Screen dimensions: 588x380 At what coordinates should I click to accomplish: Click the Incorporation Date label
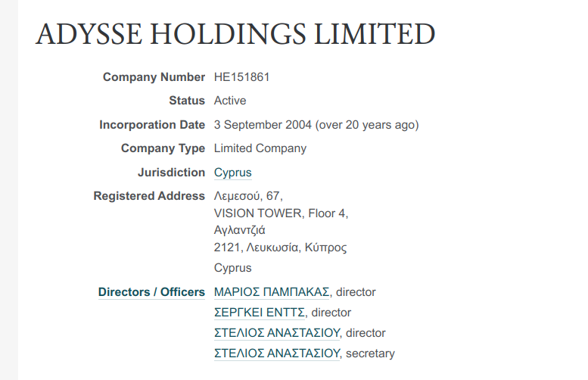click(x=152, y=125)
